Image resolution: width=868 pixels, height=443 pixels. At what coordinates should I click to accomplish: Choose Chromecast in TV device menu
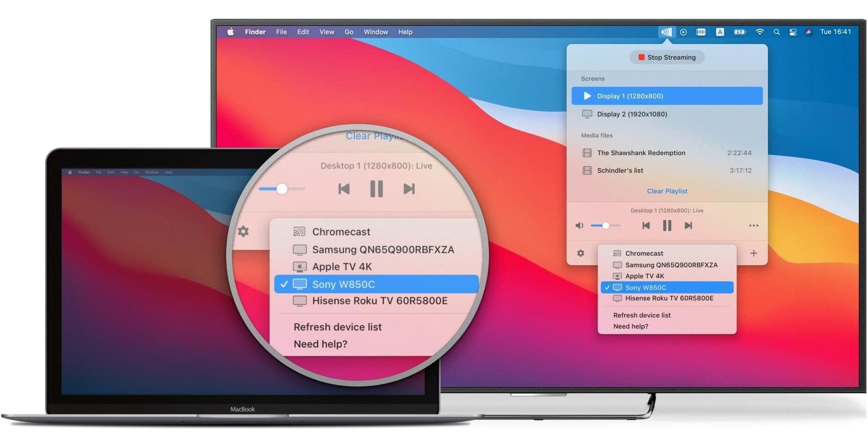coord(667,253)
